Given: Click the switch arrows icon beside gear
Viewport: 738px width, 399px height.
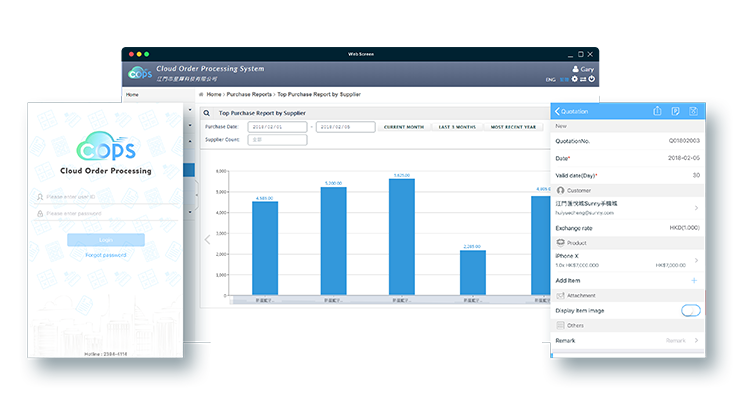Looking at the screenshot, I should point(583,79).
